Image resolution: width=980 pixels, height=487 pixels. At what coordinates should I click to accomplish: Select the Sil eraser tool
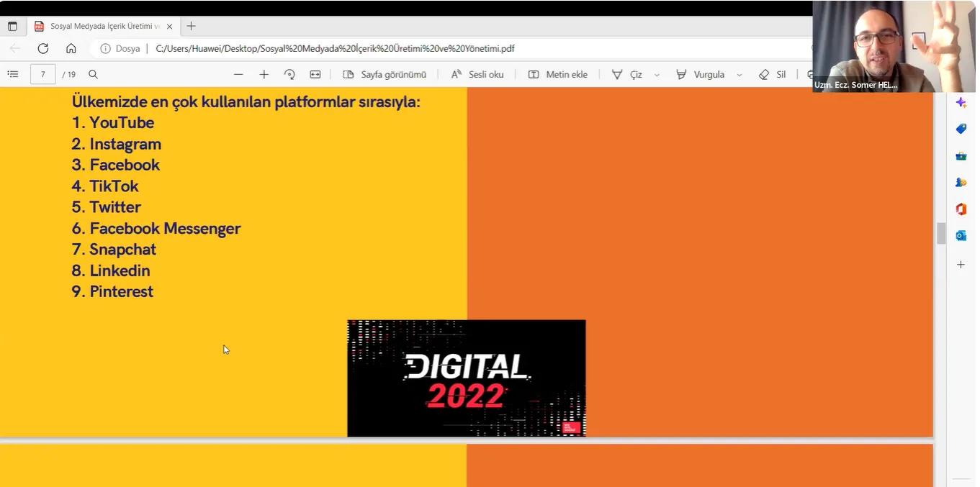click(773, 74)
